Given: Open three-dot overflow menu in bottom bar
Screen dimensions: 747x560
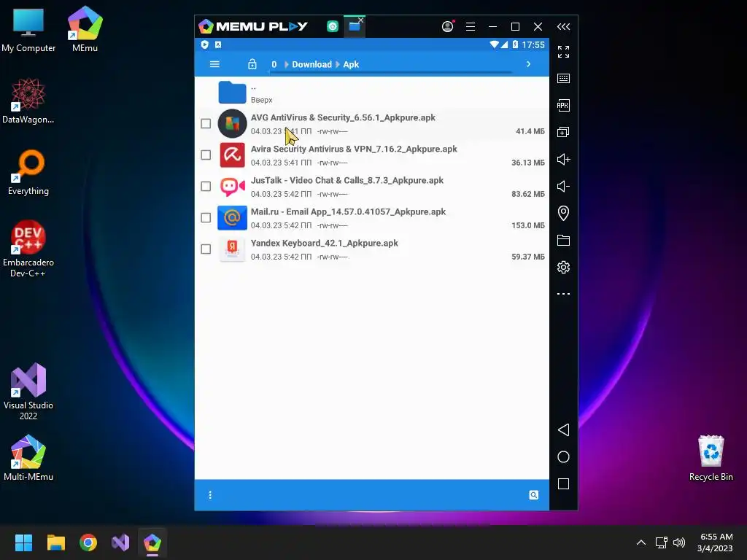Looking at the screenshot, I should pos(210,495).
